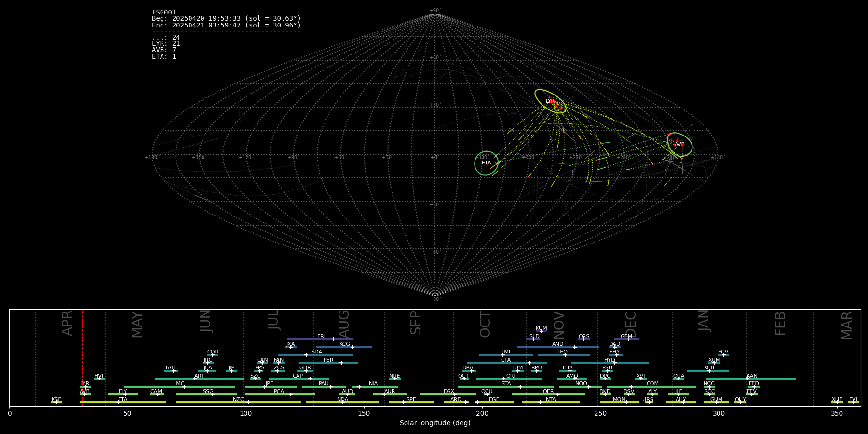868x434 pixels.
Task: Click the NZC shower label
Action: [x=238, y=400]
